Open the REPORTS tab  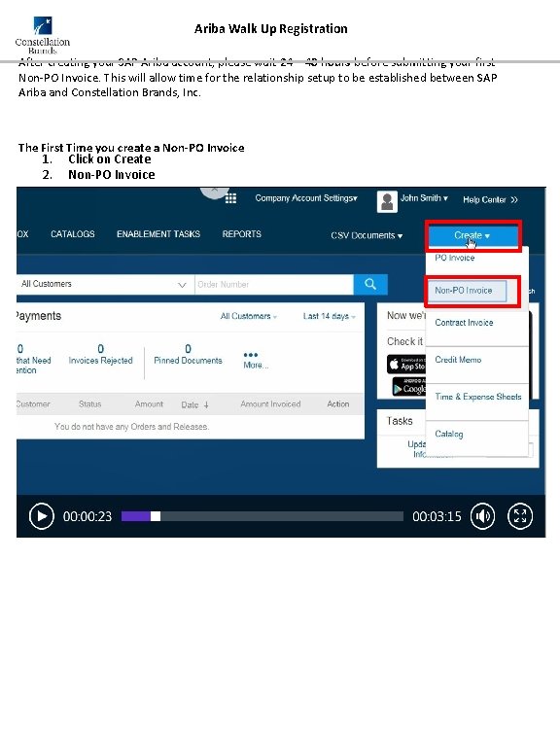(242, 234)
